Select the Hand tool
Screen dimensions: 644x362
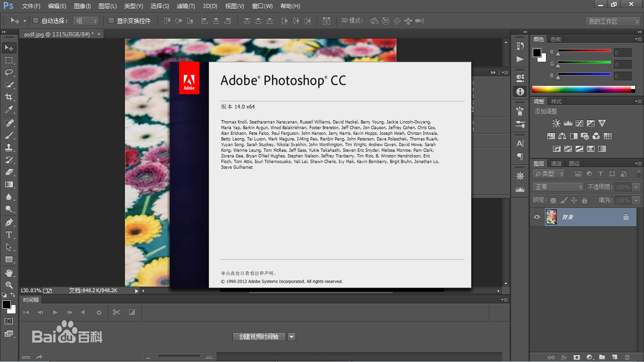point(9,272)
